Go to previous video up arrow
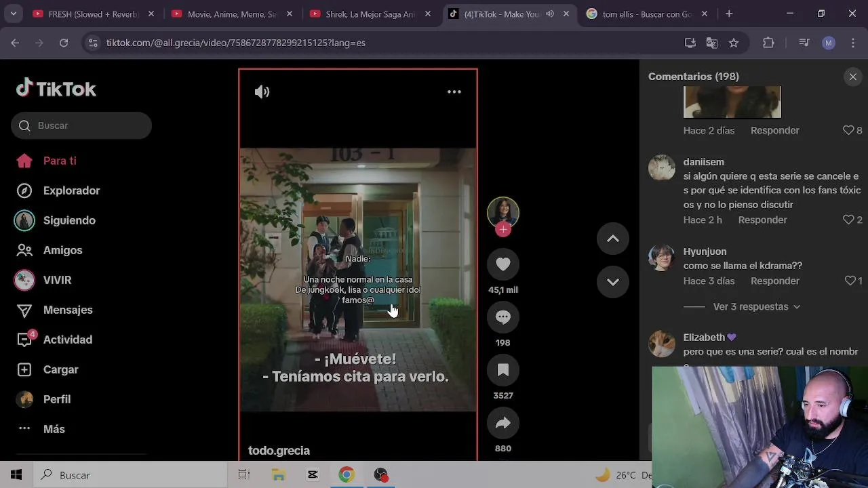The height and width of the screenshot is (488, 868). point(613,239)
